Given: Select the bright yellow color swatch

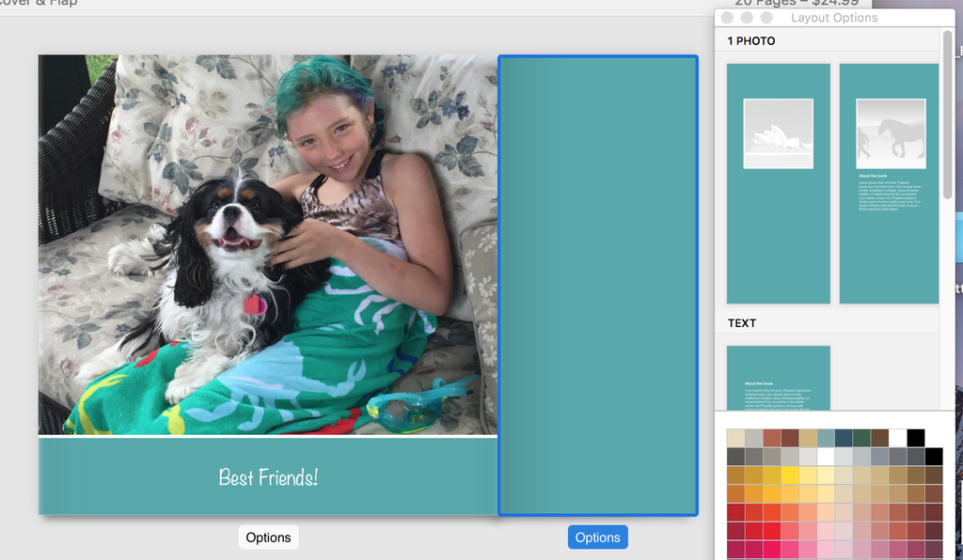Looking at the screenshot, I should (x=789, y=474).
